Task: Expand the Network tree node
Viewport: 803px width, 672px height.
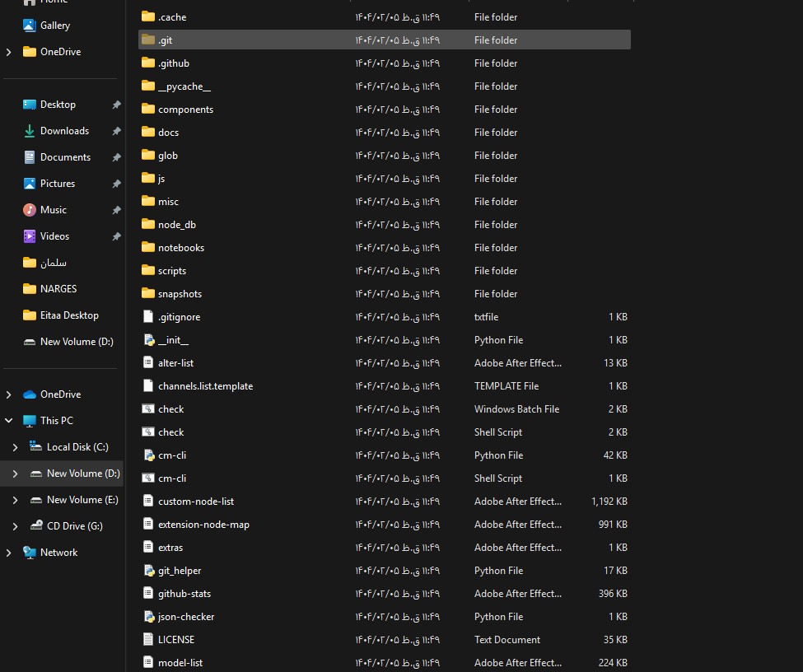Action: tap(9, 553)
